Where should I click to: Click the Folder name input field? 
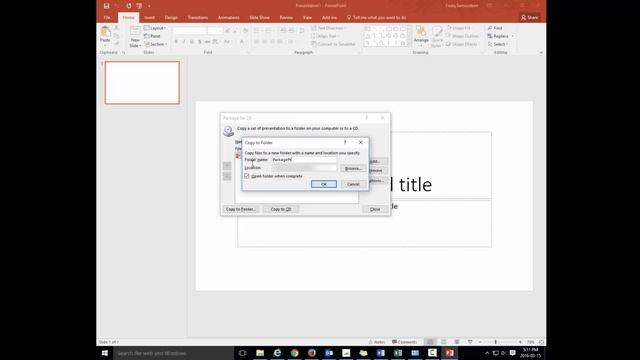(304, 160)
